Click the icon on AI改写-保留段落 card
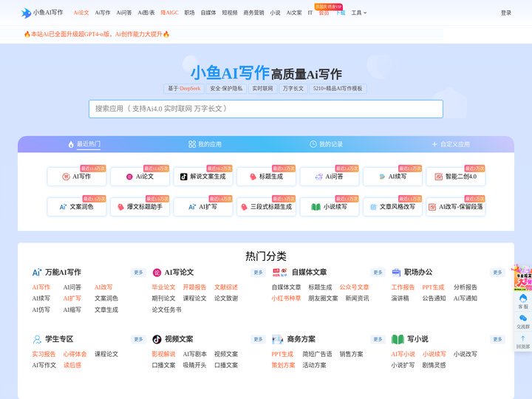The width and height of the screenshot is (532, 399). tap(432, 207)
